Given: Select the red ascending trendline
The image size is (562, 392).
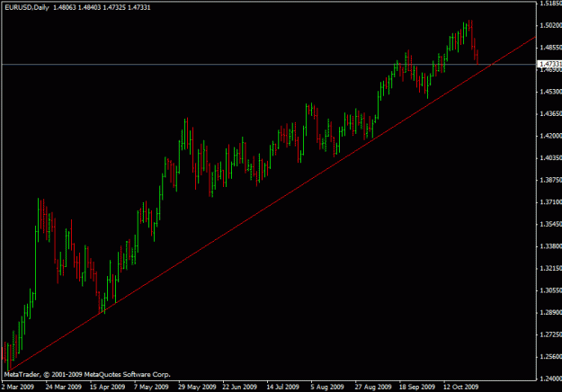Looking at the screenshot, I should click(272, 204).
